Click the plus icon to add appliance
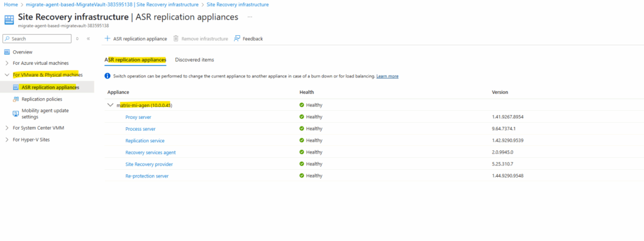644x241 pixels. (108, 38)
